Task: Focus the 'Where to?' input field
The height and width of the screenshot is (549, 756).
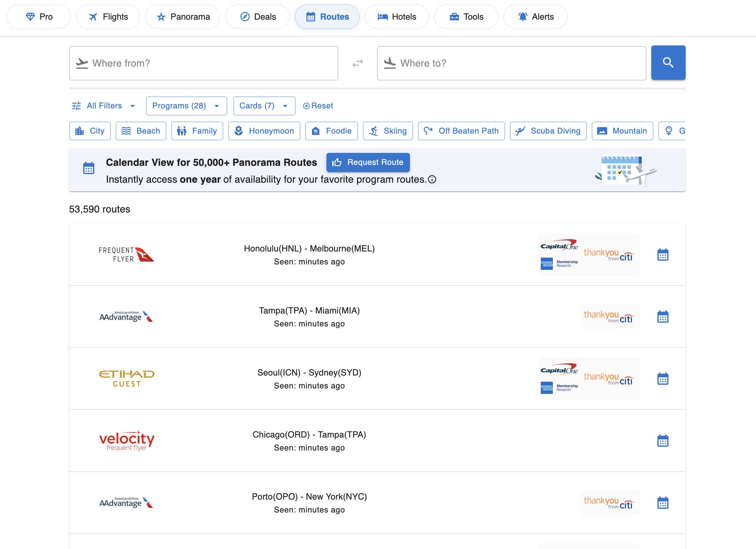Action: tap(511, 63)
